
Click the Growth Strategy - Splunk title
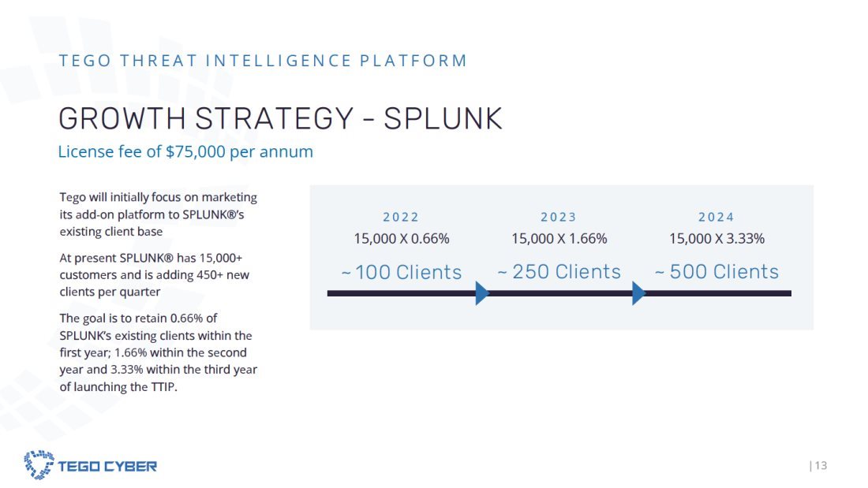click(x=280, y=118)
